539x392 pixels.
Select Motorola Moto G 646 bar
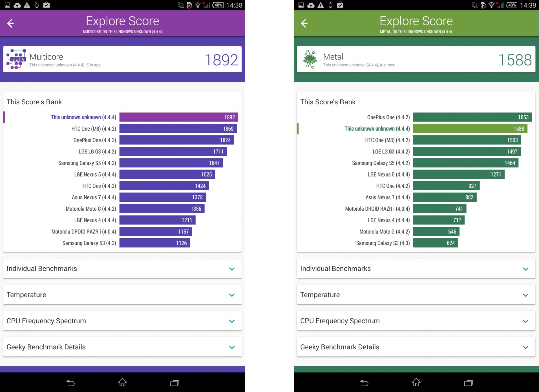click(436, 232)
